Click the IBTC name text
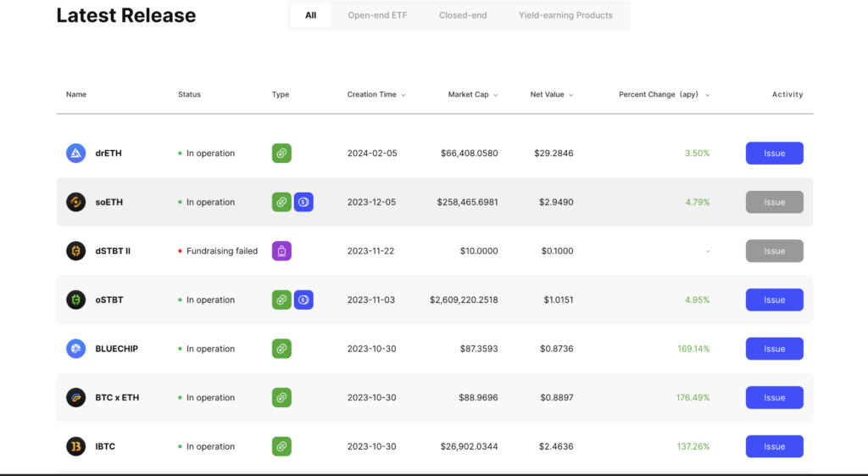Viewport: 868px width, 476px height. pyautogui.click(x=105, y=446)
